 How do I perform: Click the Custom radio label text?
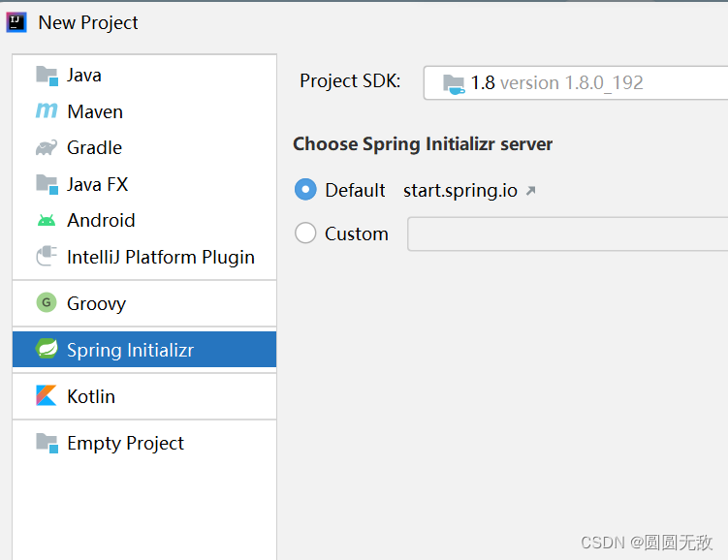(x=357, y=233)
